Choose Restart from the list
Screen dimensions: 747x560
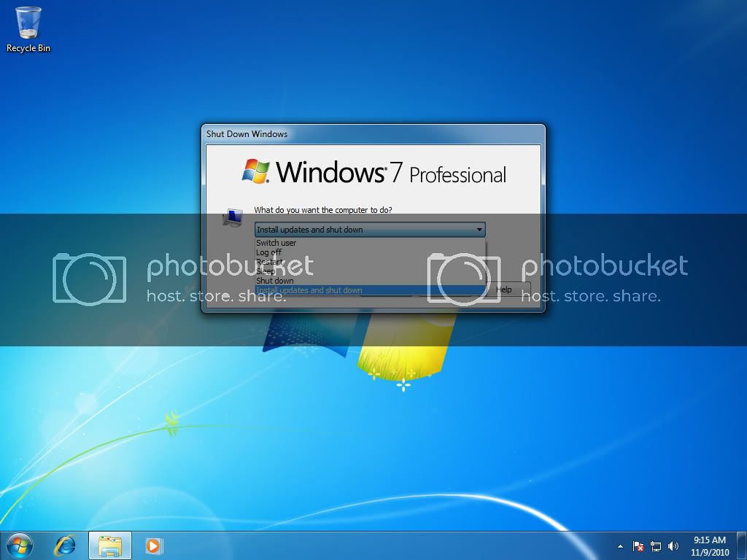pyautogui.click(x=370, y=262)
